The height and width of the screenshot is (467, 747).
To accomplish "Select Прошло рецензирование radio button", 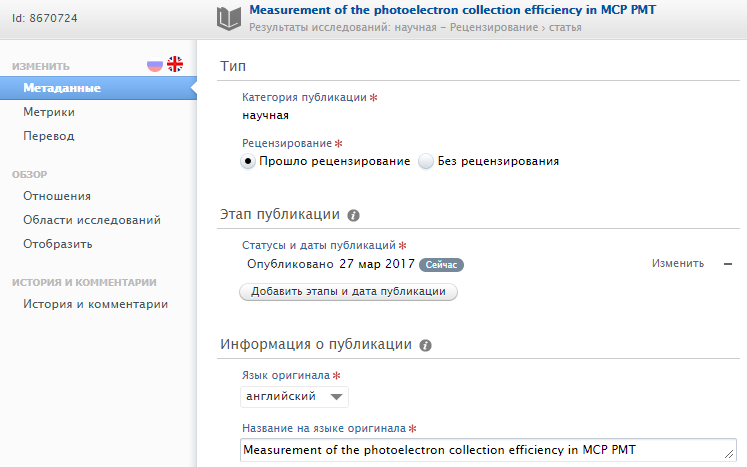I will 248,161.
